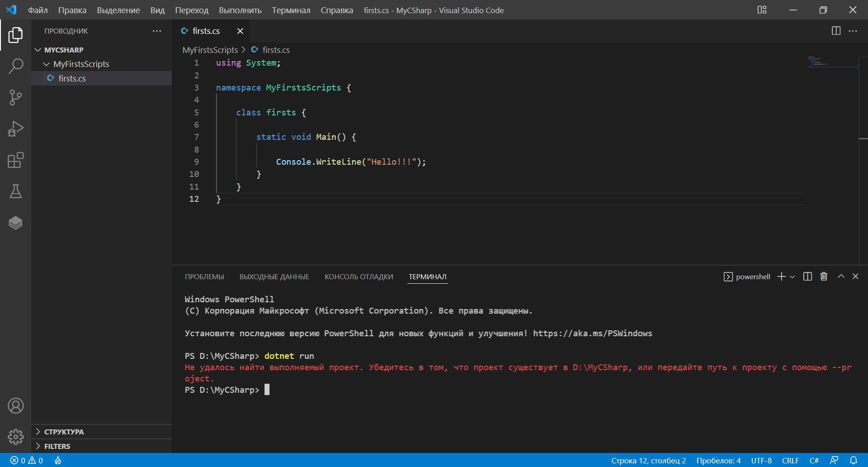Screen dimensions: 868x467
Task: Open Run and Debug view
Action: (15, 129)
